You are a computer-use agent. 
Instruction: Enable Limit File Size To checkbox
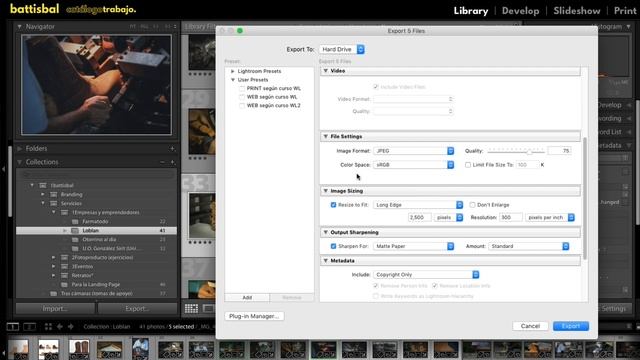[468, 165]
